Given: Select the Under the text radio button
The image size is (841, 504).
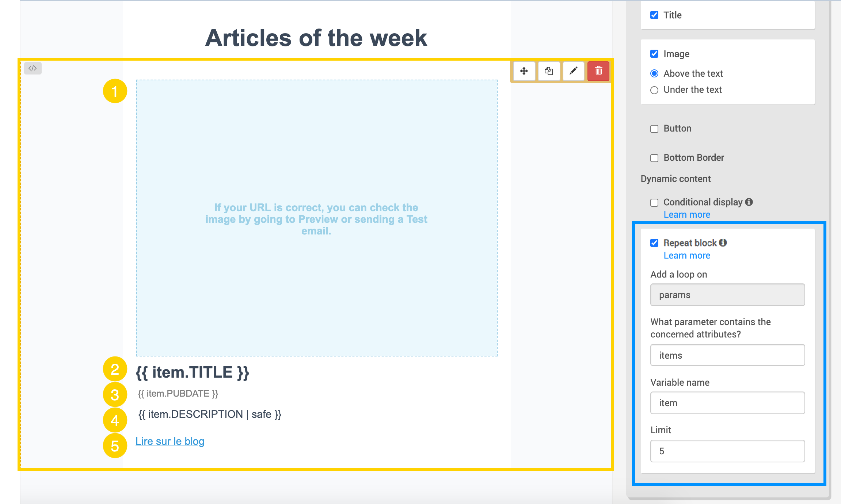Looking at the screenshot, I should tap(655, 90).
